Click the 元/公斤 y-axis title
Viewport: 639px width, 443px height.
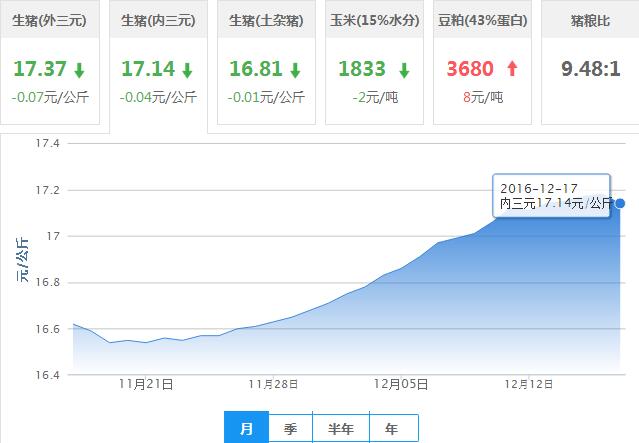coord(23,259)
